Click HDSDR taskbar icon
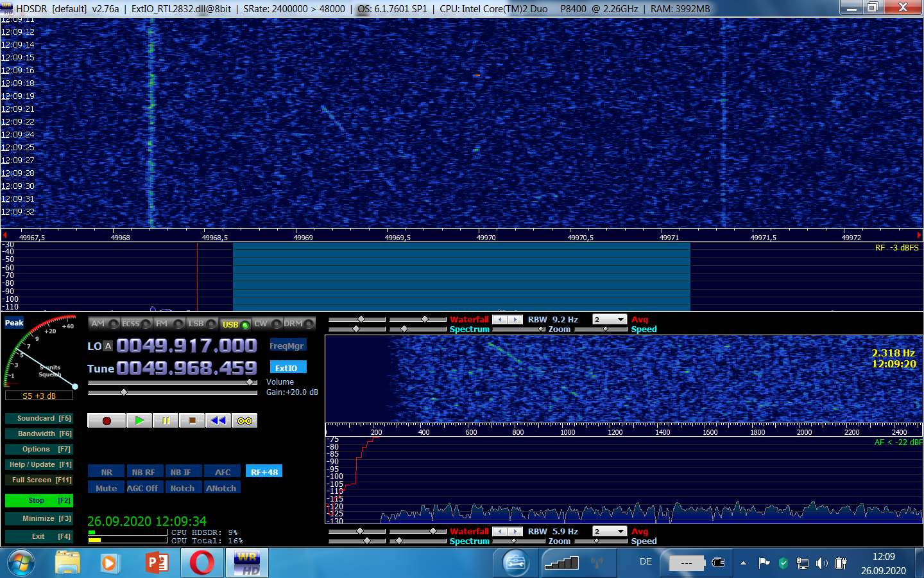The width and height of the screenshot is (924, 578). (x=247, y=563)
